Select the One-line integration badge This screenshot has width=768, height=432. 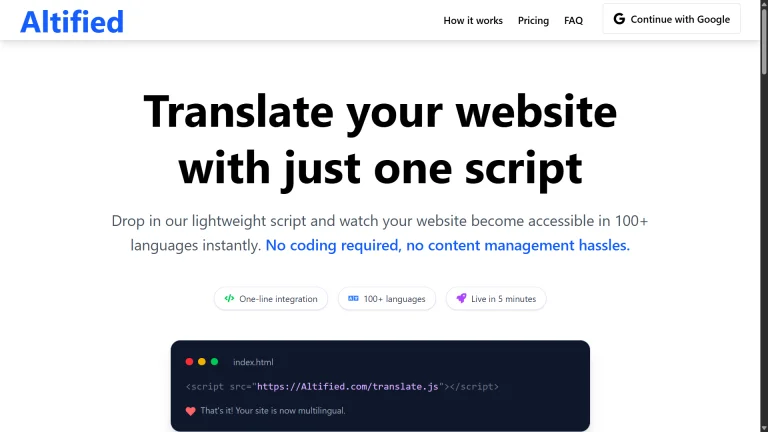pyautogui.click(x=271, y=299)
